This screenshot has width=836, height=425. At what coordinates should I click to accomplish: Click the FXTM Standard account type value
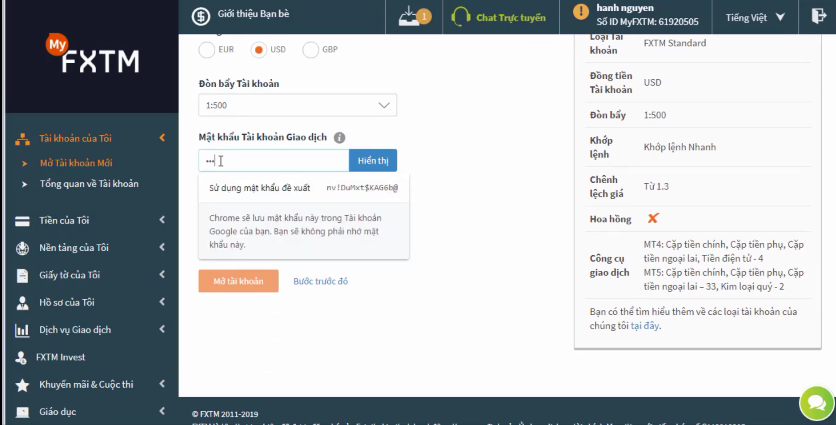pos(674,43)
